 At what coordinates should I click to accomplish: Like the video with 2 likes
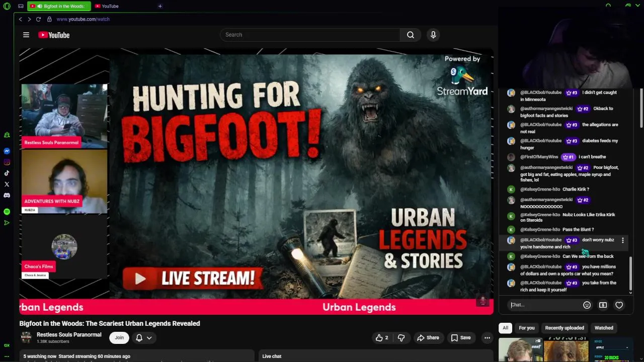[x=382, y=338]
